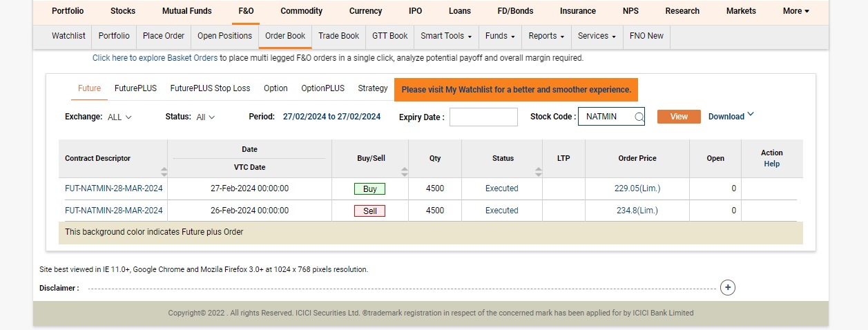
Task: Go to the Mutual Funds section
Action: 186,11
